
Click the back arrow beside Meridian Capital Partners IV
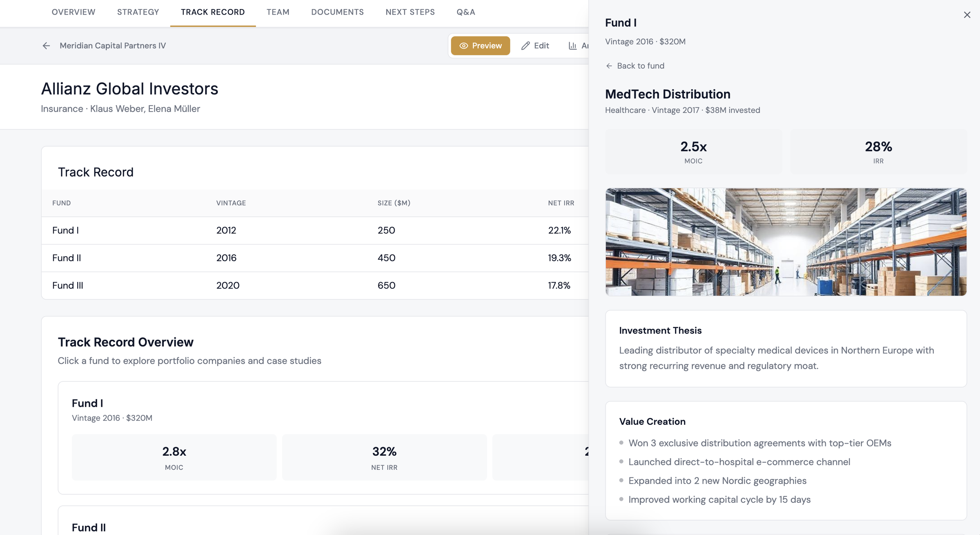tap(46, 46)
